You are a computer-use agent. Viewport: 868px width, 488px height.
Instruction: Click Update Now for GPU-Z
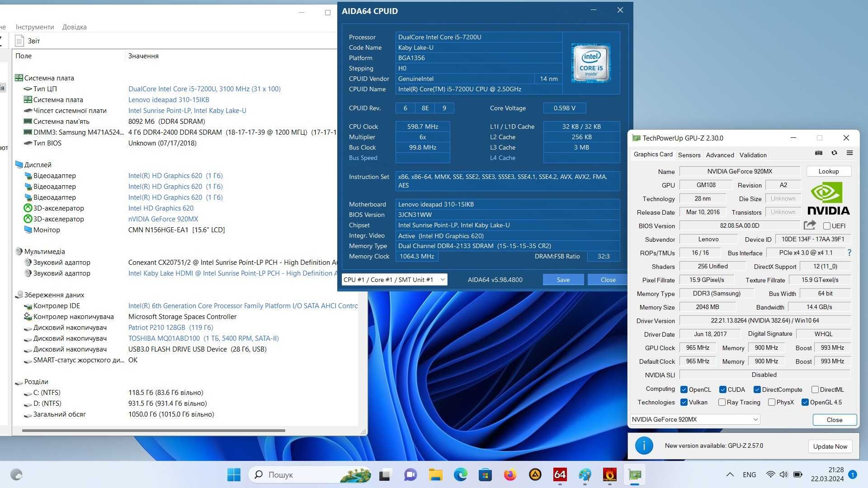[830, 446]
